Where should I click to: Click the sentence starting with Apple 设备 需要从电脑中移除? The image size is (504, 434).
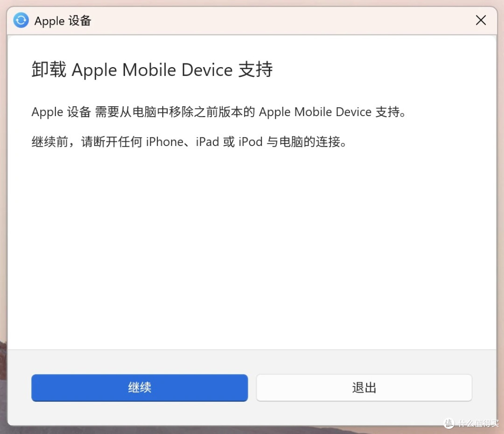[219, 112]
